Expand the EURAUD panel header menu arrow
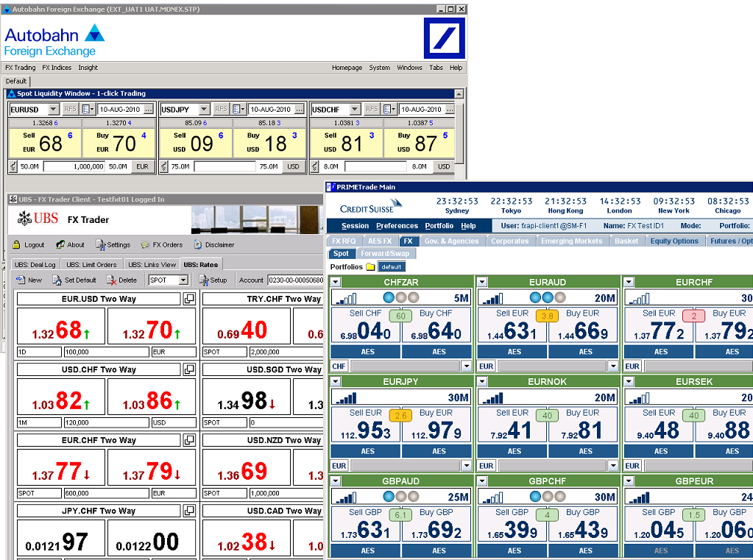The height and width of the screenshot is (560, 753). click(x=482, y=283)
